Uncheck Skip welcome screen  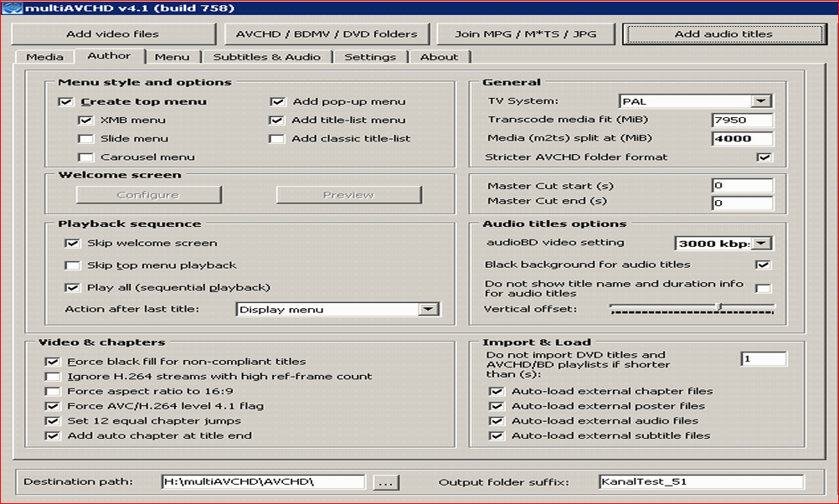72,244
